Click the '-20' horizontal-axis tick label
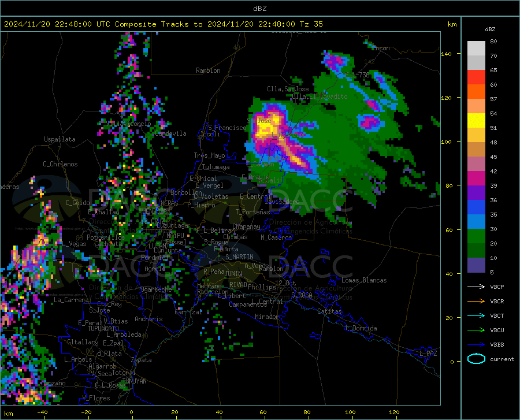 [x=86, y=412]
